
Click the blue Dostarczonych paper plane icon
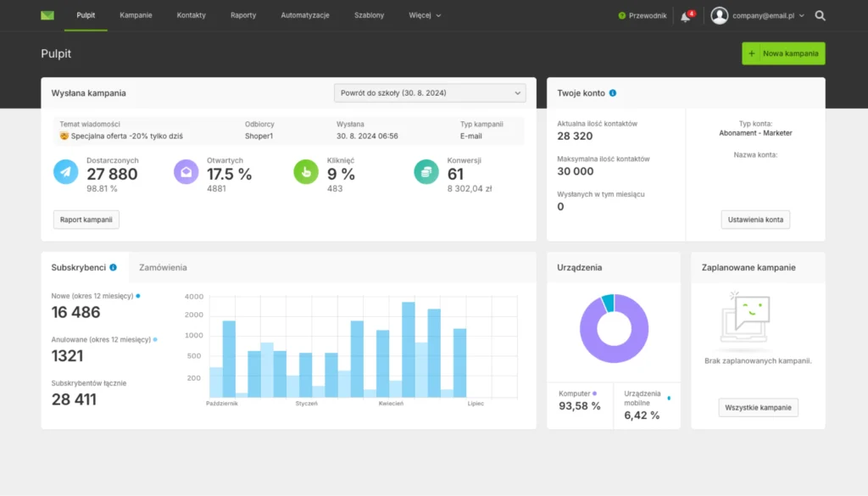(x=66, y=171)
